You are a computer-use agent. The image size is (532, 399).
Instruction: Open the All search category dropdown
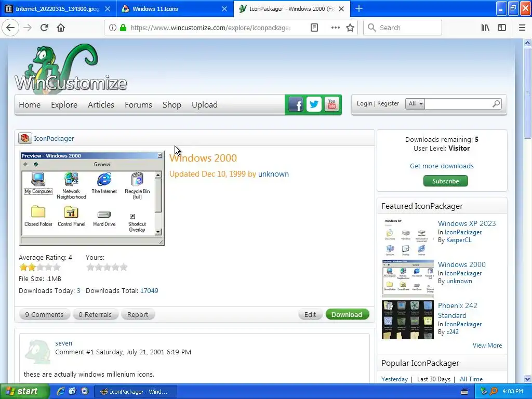[415, 104]
